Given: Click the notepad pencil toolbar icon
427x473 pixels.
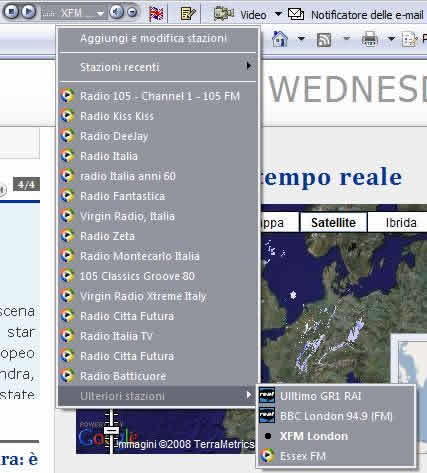Looking at the screenshot, I should pyautogui.click(x=187, y=14).
